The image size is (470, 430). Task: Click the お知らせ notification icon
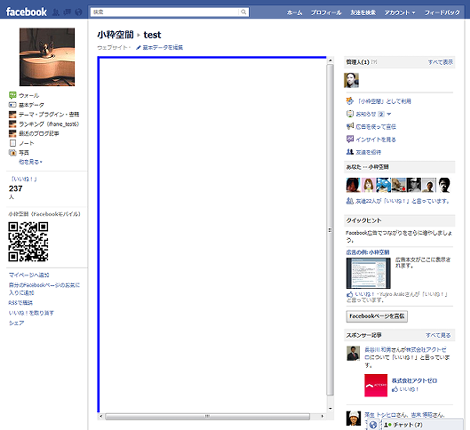point(350,114)
